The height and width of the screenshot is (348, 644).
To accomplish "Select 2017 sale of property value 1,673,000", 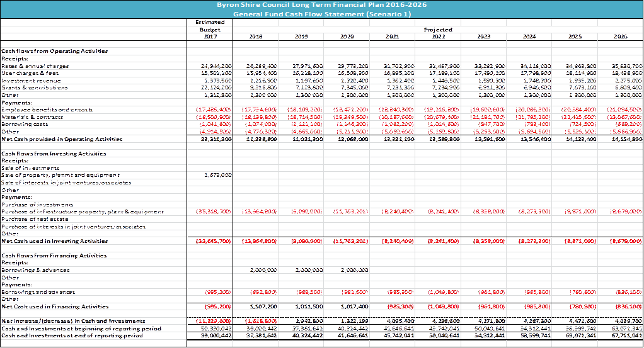I will 217,175.
